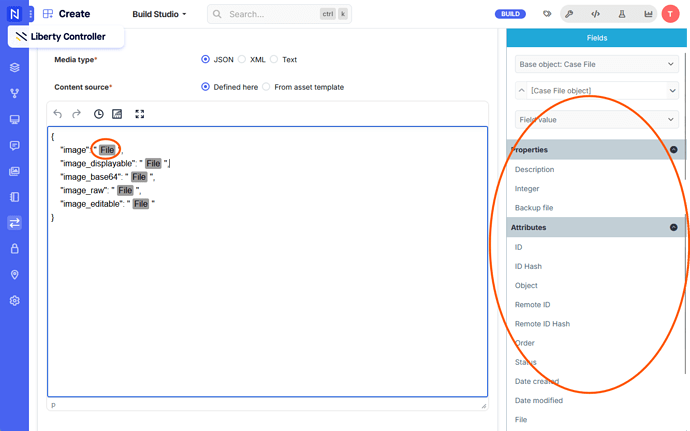690x431 pixels.
Task: Insert the Object attribute field
Action: pos(526,285)
